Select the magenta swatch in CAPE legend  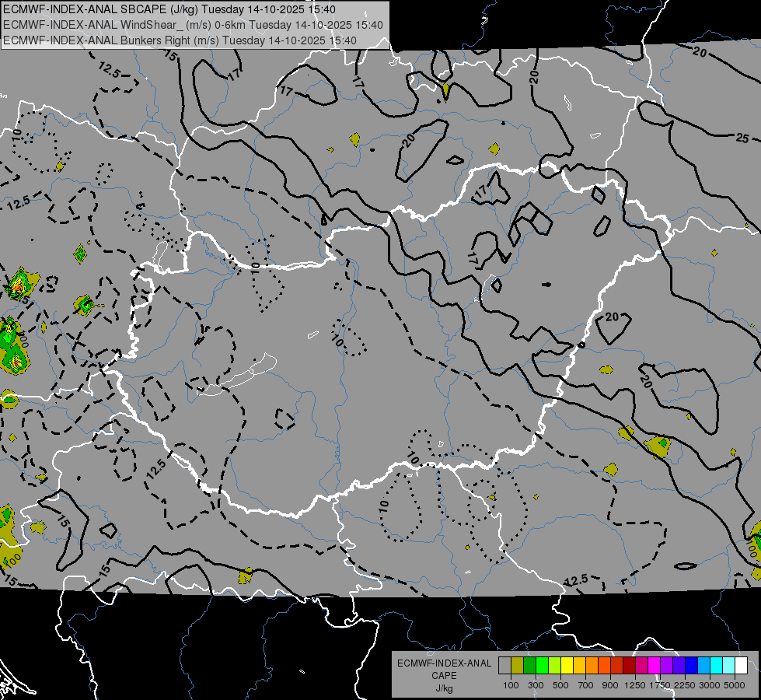click(654, 666)
